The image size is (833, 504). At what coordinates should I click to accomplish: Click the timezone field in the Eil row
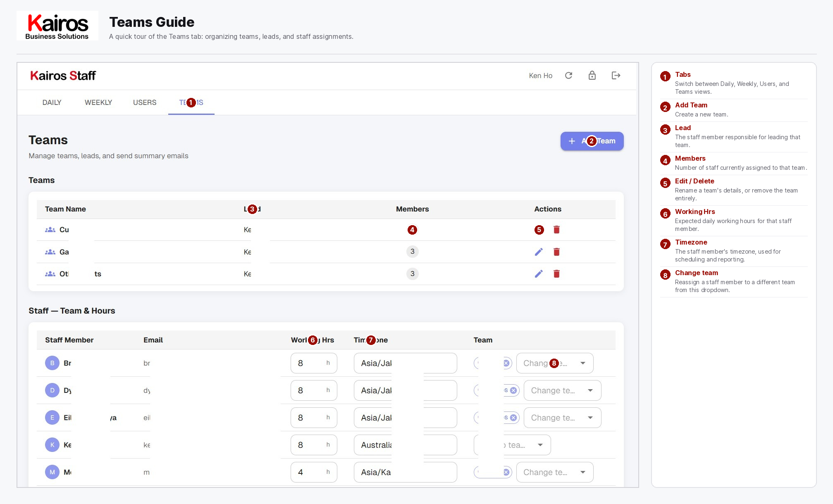(x=406, y=418)
